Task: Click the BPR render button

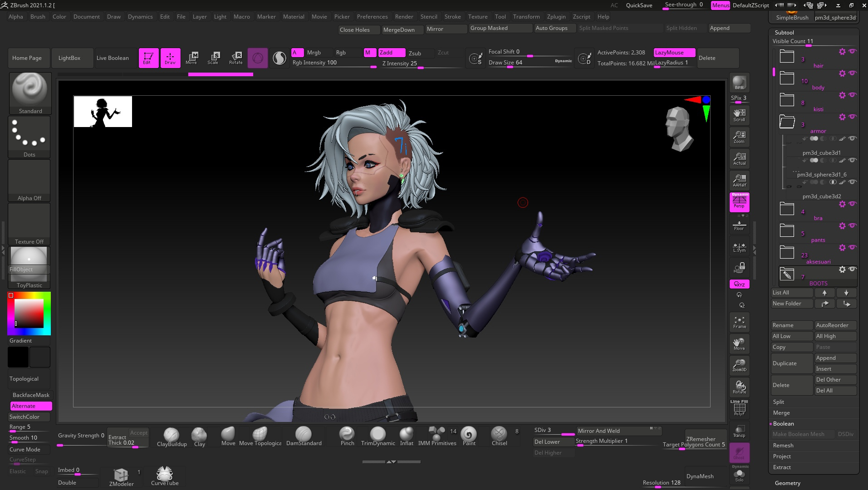Action: tap(739, 83)
